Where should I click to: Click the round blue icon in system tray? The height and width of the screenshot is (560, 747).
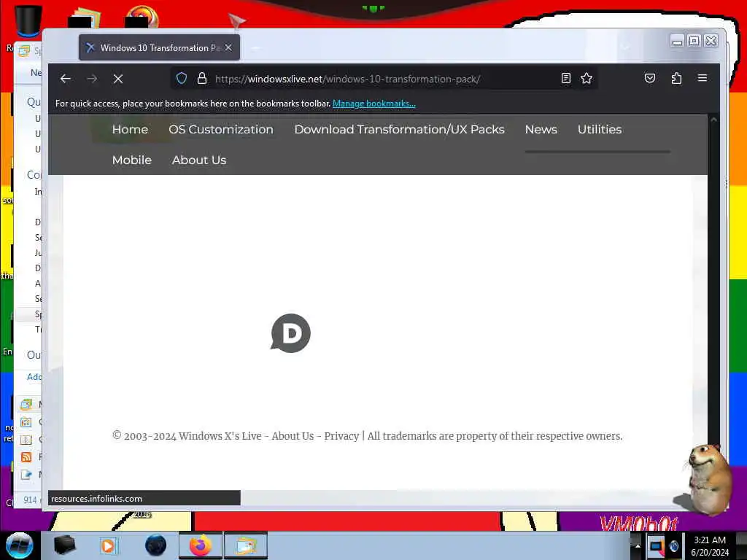tap(674, 547)
